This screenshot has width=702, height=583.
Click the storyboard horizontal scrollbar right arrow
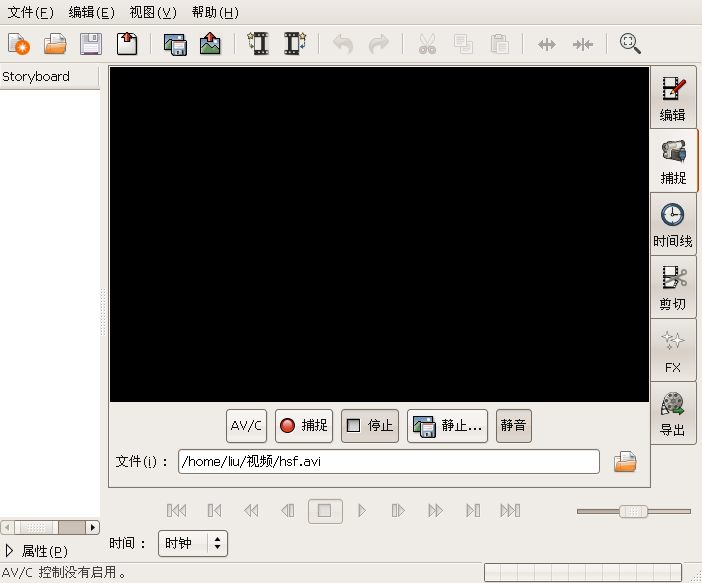pos(92,527)
